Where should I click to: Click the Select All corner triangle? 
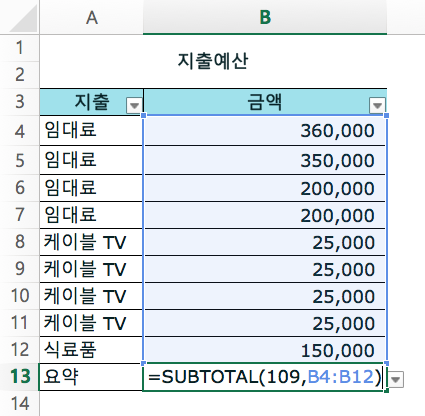tap(23, 18)
